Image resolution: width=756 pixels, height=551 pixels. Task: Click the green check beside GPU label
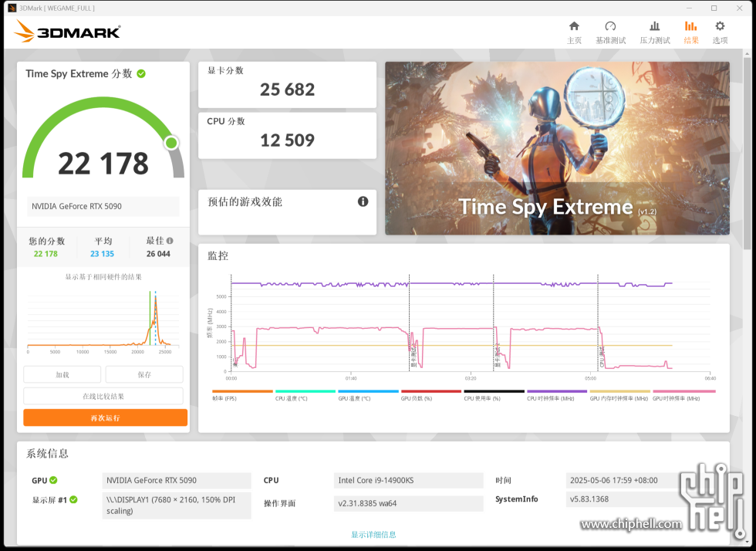[53, 480]
